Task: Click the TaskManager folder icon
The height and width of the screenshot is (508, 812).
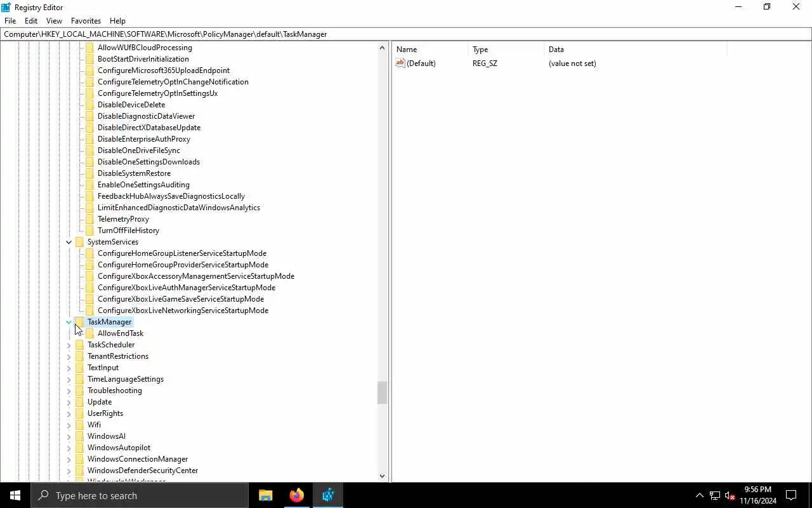Action: (79, 322)
